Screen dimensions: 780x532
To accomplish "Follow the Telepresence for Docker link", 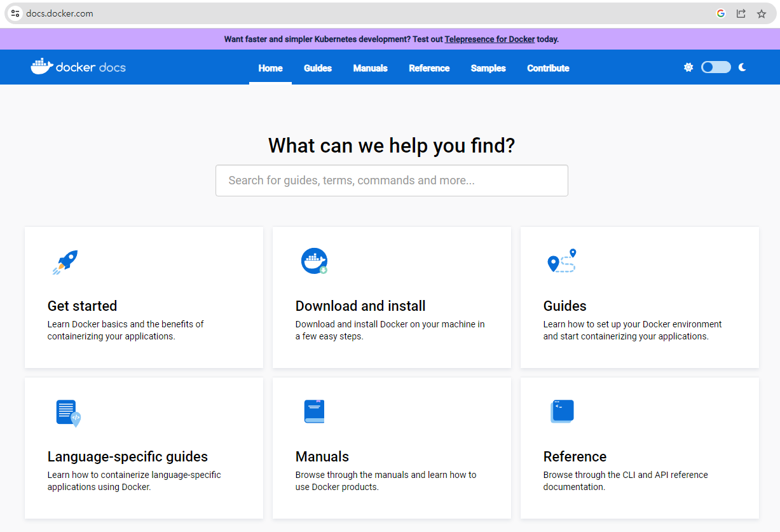I will pyautogui.click(x=489, y=39).
